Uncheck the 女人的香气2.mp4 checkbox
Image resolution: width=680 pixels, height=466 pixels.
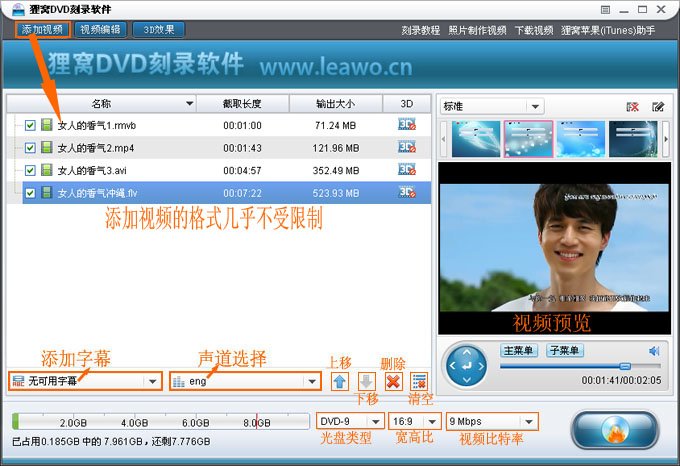tap(30, 148)
